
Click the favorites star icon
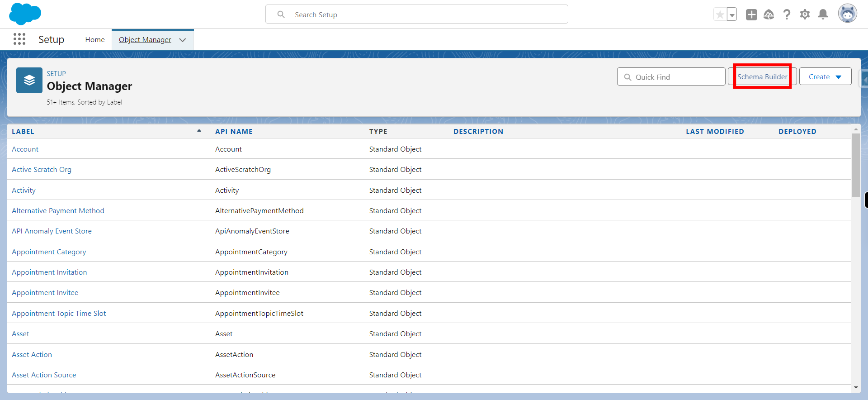click(x=720, y=14)
